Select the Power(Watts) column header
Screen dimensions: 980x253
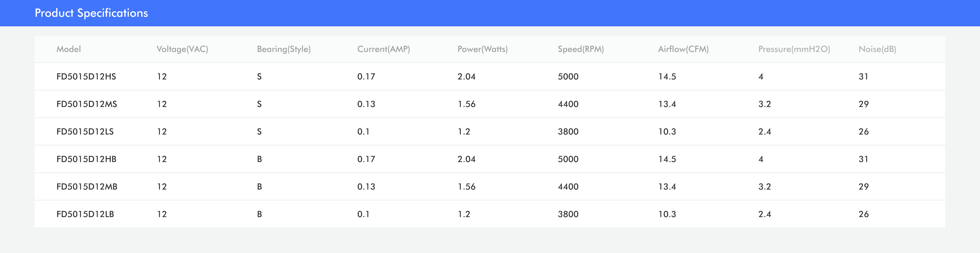(x=482, y=49)
